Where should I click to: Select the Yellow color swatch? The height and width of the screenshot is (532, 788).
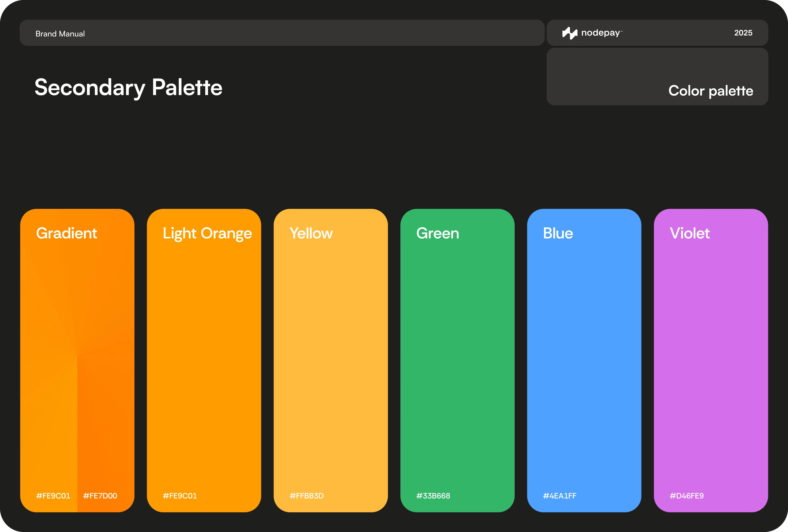[x=331, y=360]
